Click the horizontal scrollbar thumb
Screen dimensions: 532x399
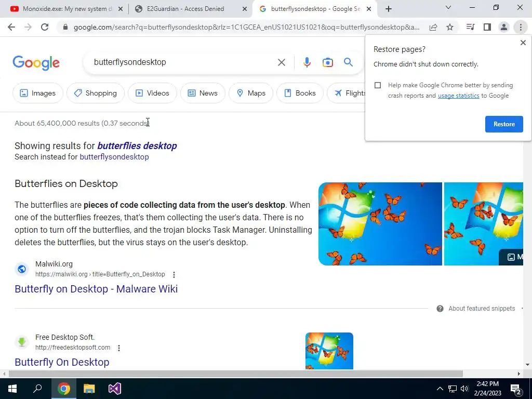[236, 374]
